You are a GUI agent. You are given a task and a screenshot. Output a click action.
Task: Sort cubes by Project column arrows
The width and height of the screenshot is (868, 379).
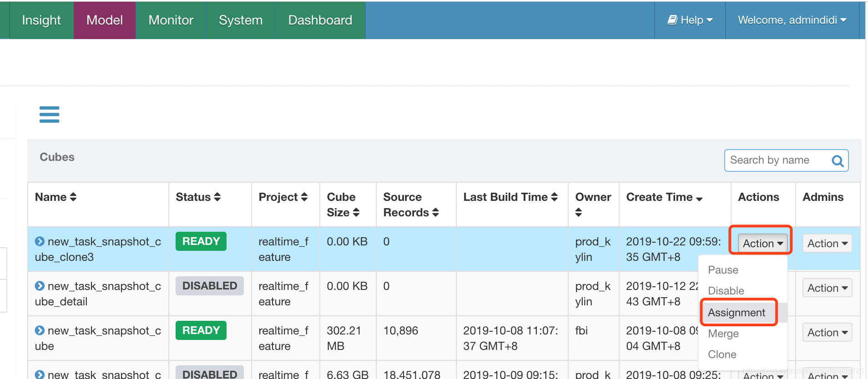coord(304,197)
